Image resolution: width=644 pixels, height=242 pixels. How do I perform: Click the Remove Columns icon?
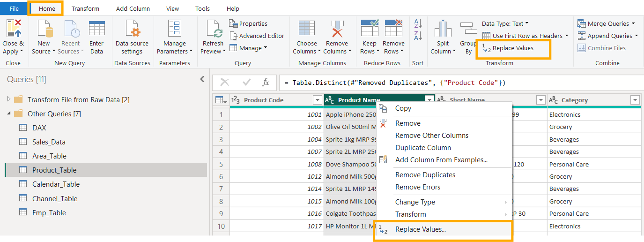[337, 29]
